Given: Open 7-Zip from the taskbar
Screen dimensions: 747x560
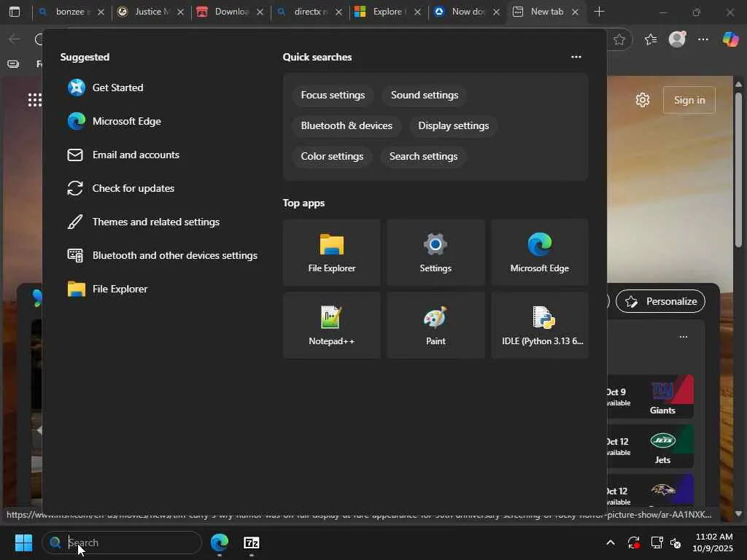Looking at the screenshot, I should click(252, 542).
